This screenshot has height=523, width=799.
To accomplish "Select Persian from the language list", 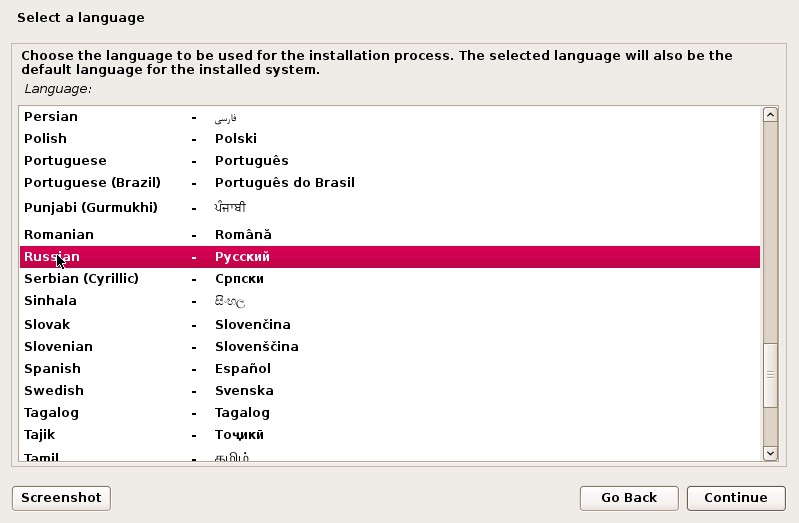I will pos(51,117).
